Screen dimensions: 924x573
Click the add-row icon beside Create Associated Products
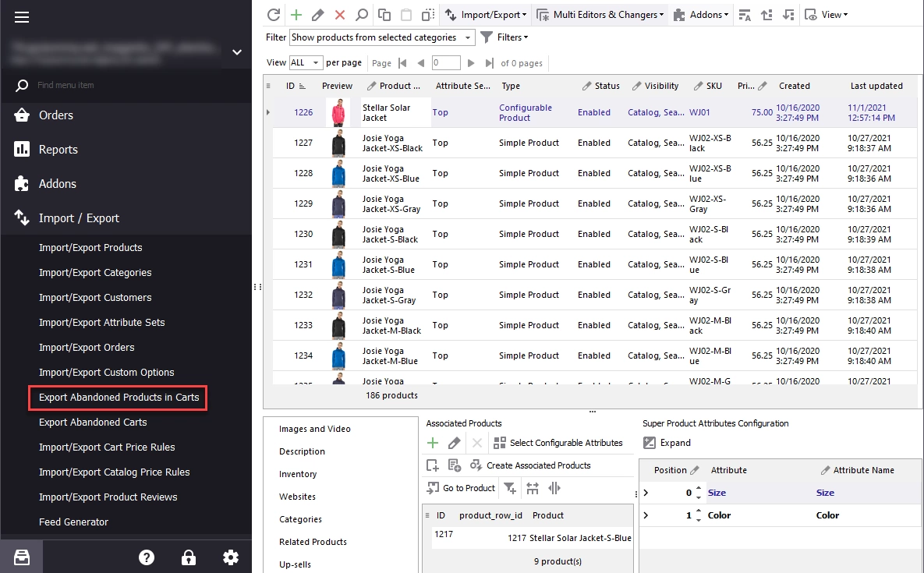click(433, 465)
